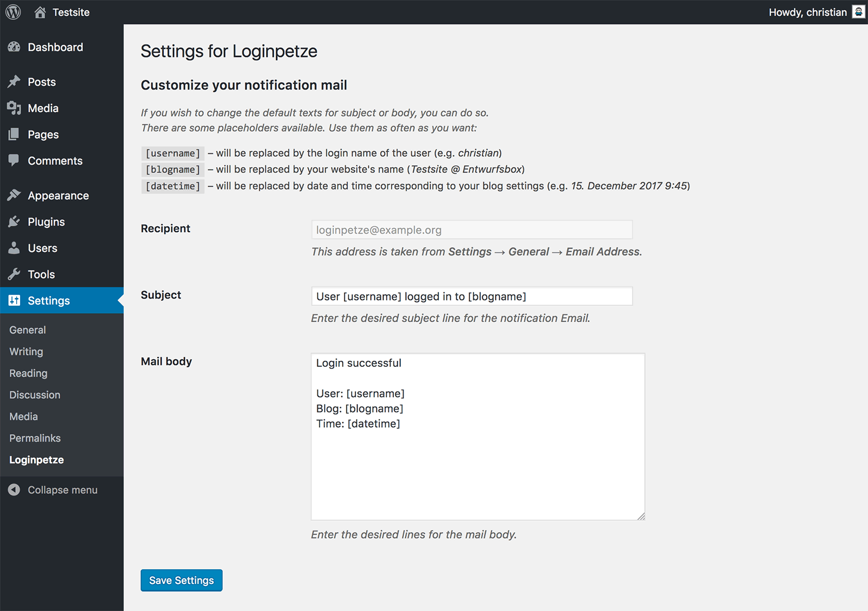
Task: Click the WordPress logo icon
Action: [x=13, y=12]
